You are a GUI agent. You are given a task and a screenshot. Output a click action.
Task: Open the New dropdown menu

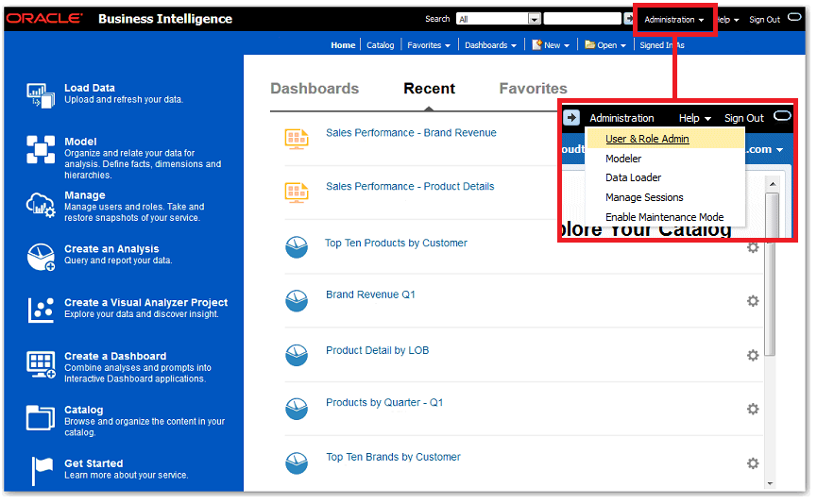[x=551, y=45]
